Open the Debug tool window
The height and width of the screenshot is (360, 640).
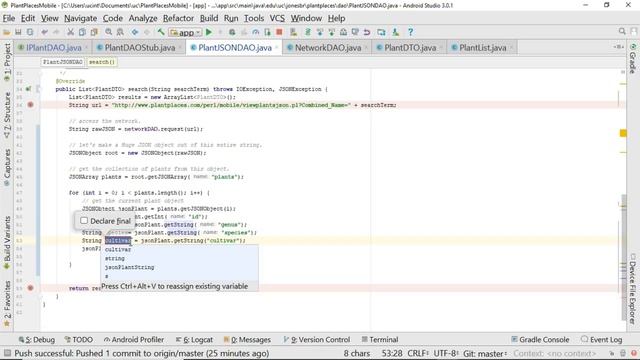(37, 340)
